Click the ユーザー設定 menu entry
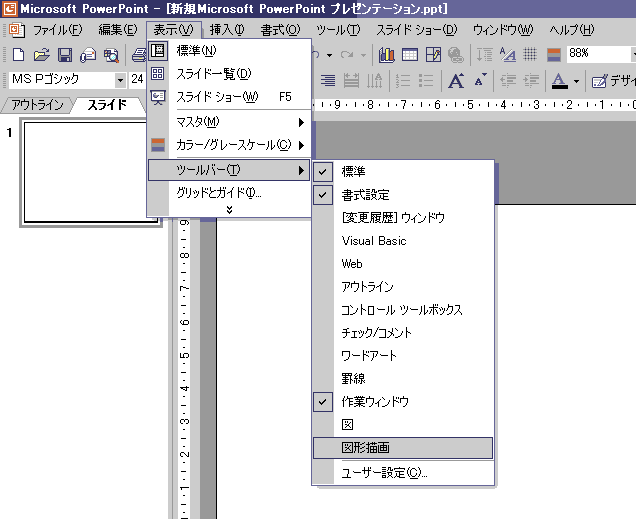This screenshot has width=636, height=519. [x=384, y=472]
